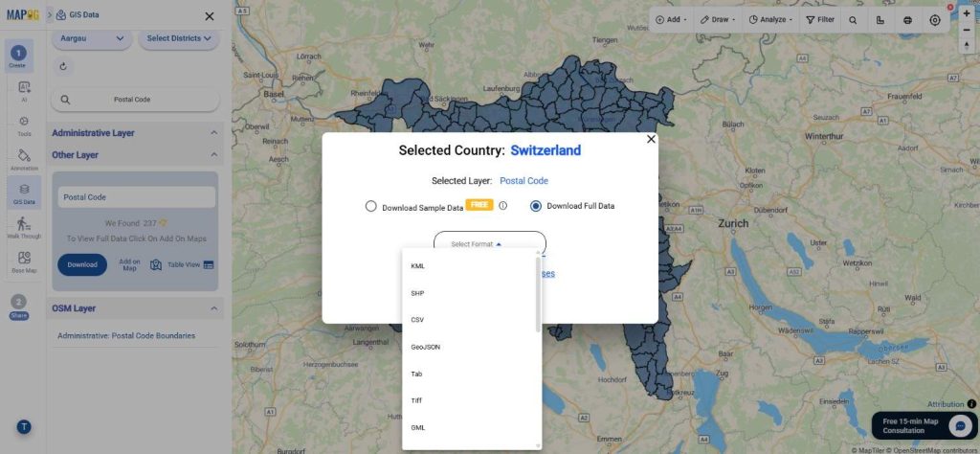
Task: Click the Filter button in toolbar
Action: tap(820, 20)
